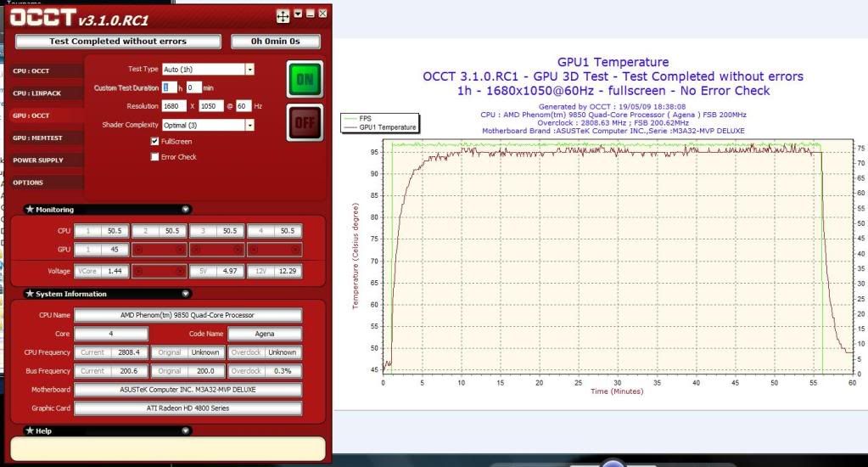Click the GPU 1 temperature 45
The image size is (868, 467).
point(115,250)
